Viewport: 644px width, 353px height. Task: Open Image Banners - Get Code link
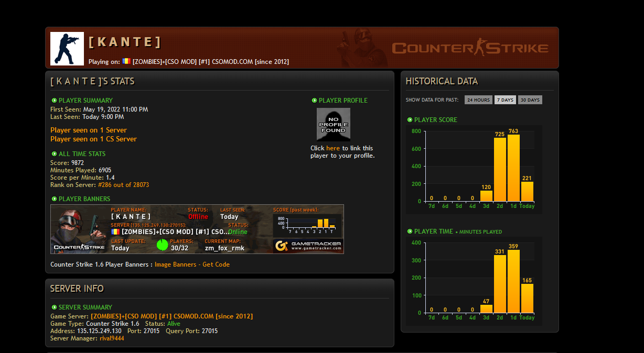point(192,264)
